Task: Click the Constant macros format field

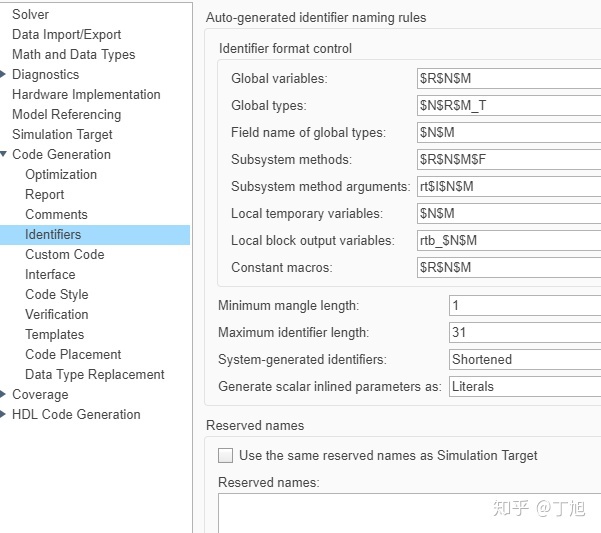Action: [508, 267]
